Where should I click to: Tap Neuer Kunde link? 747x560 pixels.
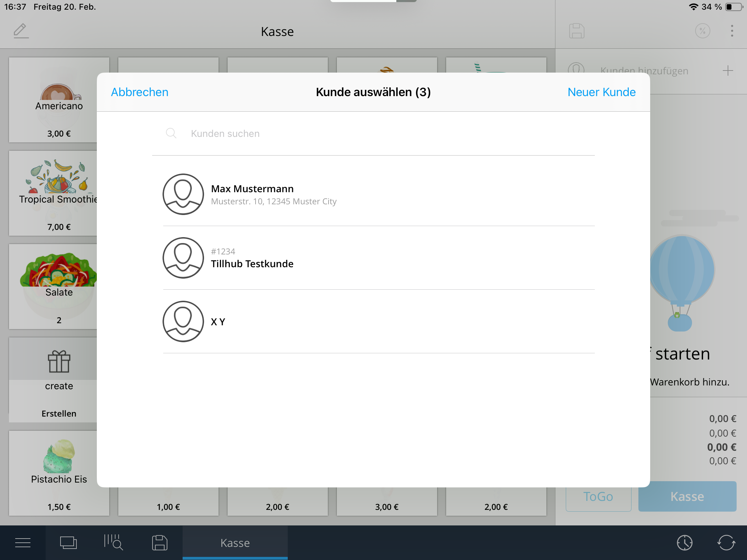pos(601,92)
